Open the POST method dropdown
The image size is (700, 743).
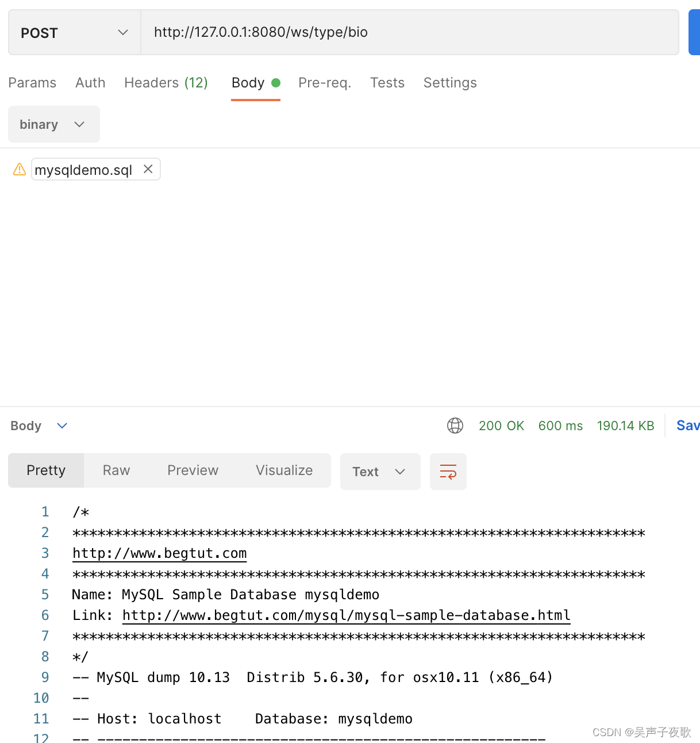tap(75, 33)
